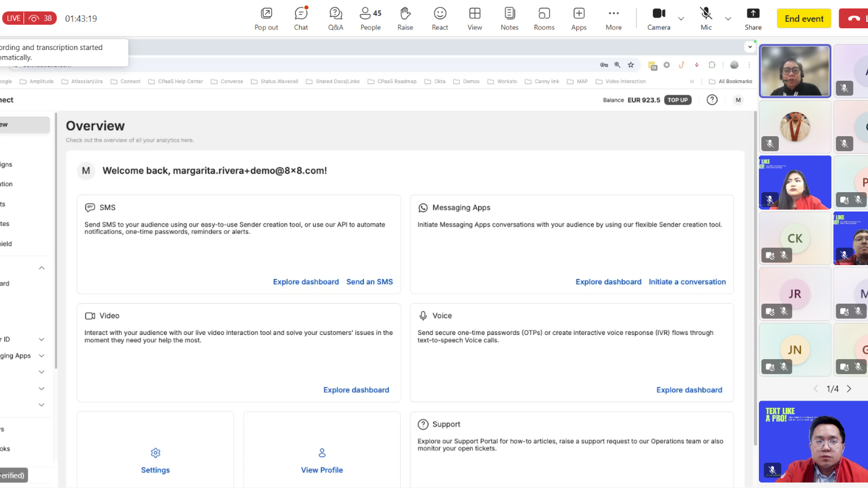Expand the Messaging Apps sidebar chevron
Screen dimensions: 868x488
pyautogui.click(x=42, y=356)
